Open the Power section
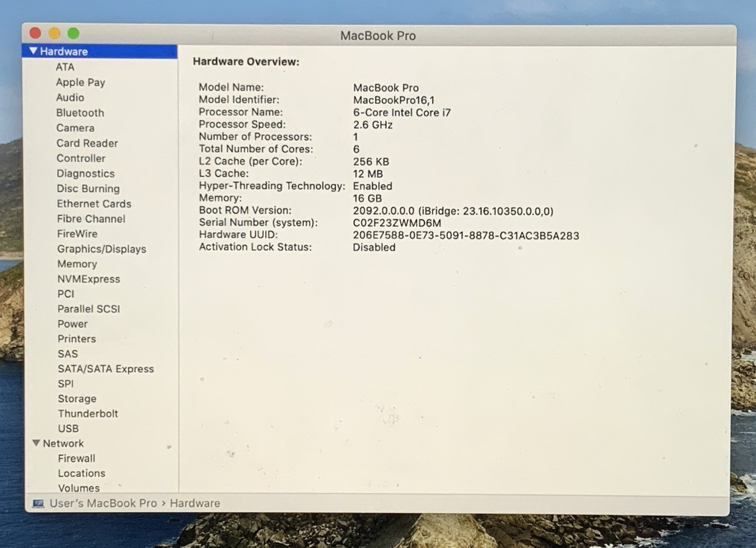 click(x=73, y=324)
